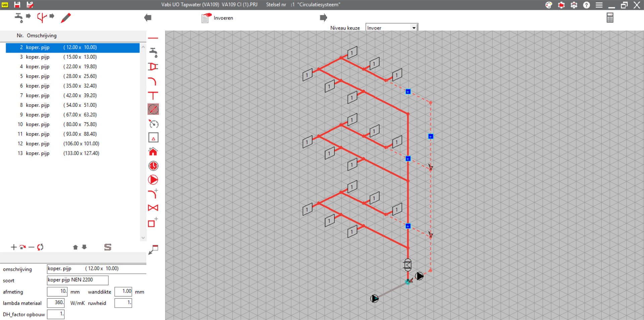
Task: Click the save-as floppy icon with pencil
Action: click(x=30, y=5)
